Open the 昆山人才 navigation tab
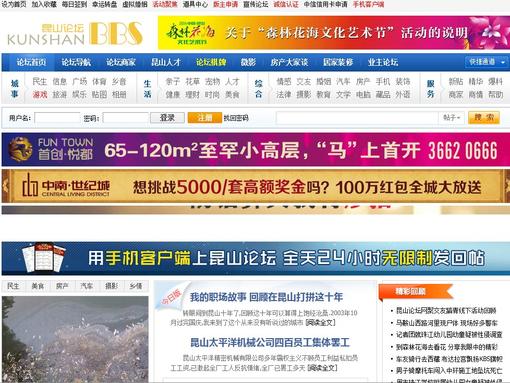Screen dimensions: 510x383 [x=166, y=62]
